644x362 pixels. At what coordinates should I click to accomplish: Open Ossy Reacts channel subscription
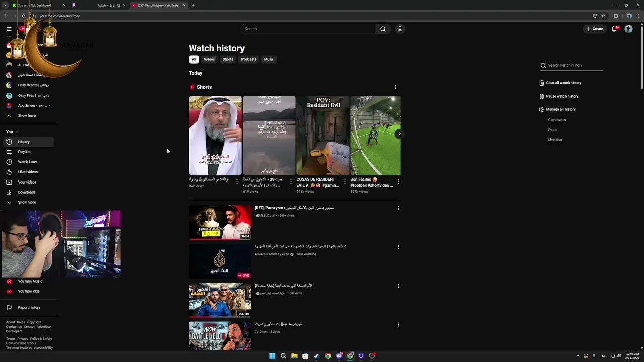pos(28,85)
